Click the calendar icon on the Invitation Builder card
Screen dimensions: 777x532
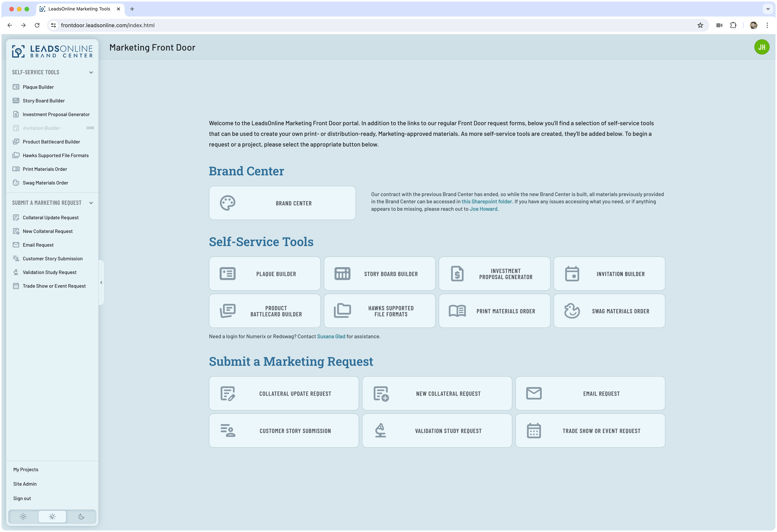coord(572,274)
